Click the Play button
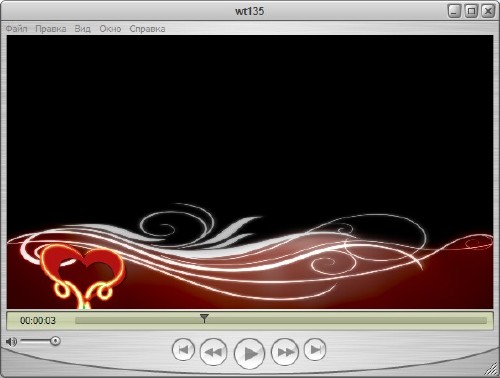Image resolution: width=500 pixels, height=378 pixels. coord(249,353)
